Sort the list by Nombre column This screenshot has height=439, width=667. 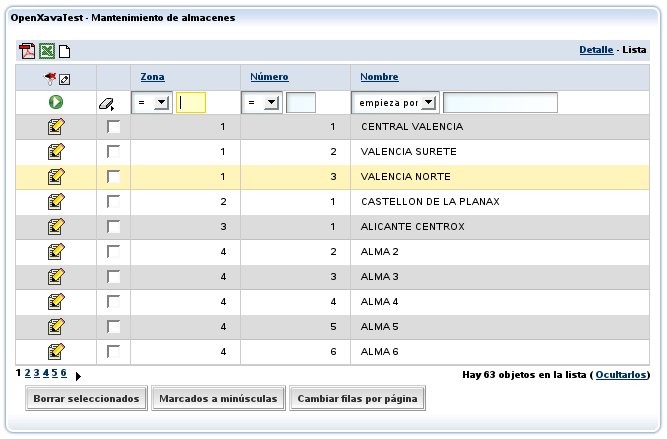tap(379, 77)
